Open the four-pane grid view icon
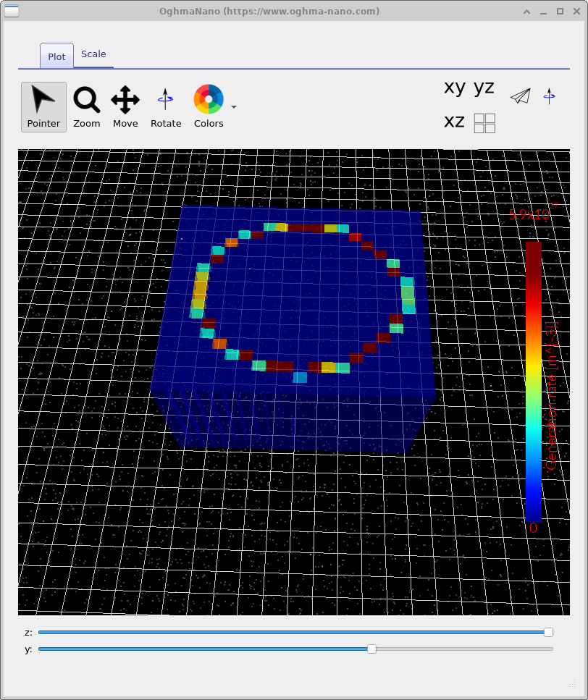Viewport: 588px width, 700px height. pos(484,123)
